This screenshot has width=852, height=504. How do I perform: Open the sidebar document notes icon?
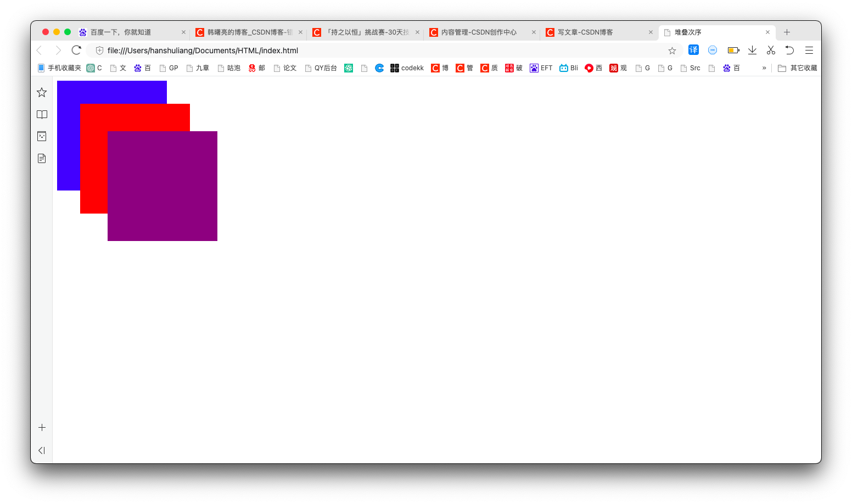[42, 158]
